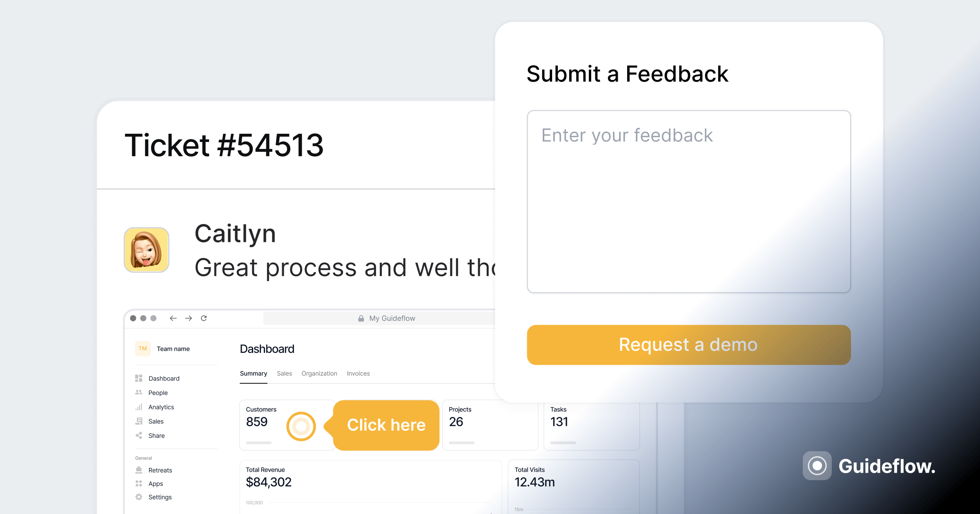The height and width of the screenshot is (514, 980).
Task: Select the Summary tab
Action: click(253, 373)
